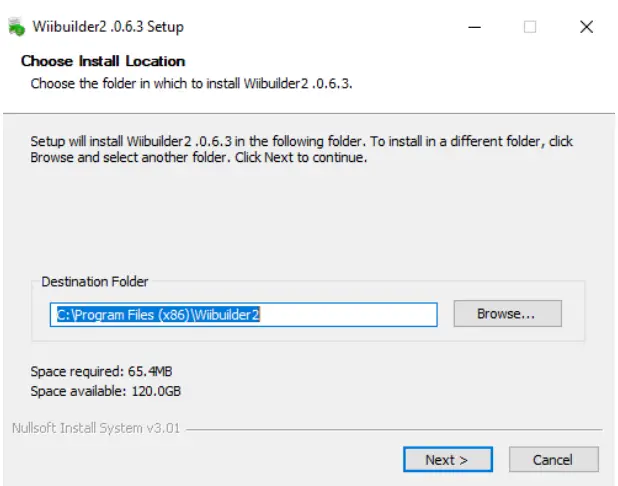Image resolution: width=618 pixels, height=486 pixels.
Task: Click the Wiibuilder2 installer icon in title bar
Action: coord(16,27)
